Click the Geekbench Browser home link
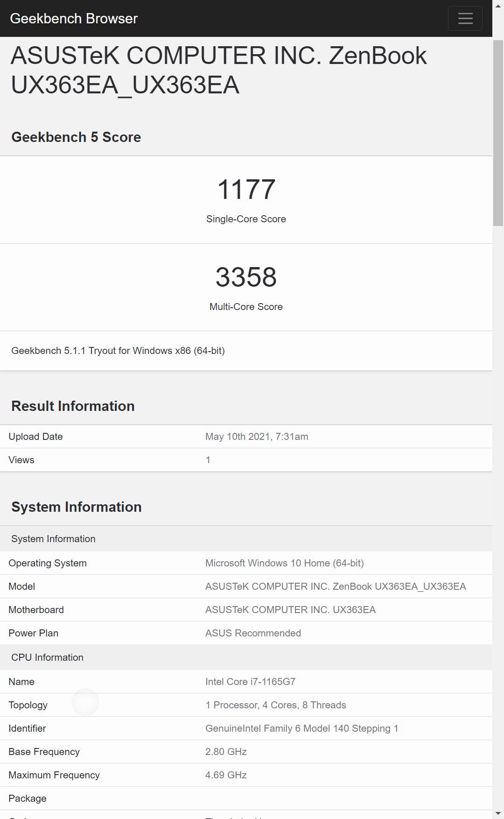 [74, 18]
